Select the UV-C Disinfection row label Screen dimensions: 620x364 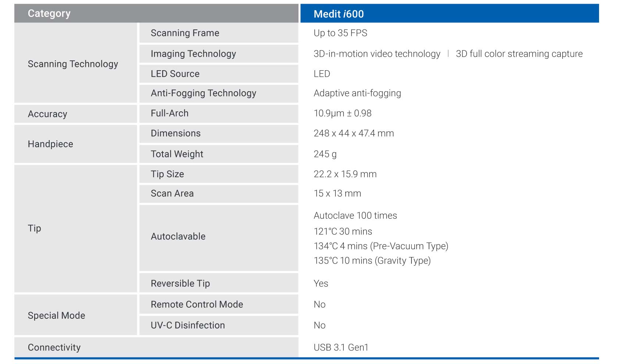[219, 325]
